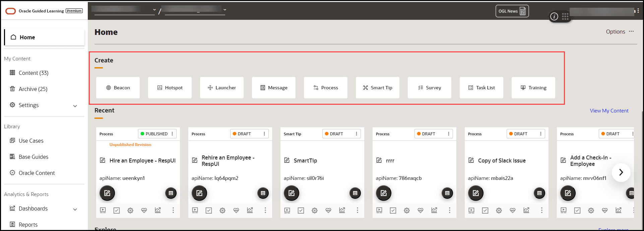644x231 pixels.
Task: Open the notes icon on rrrr card
Action: click(x=447, y=193)
